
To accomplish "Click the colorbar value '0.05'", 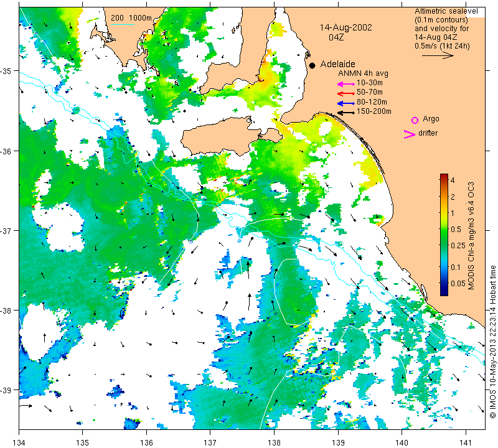I will pyautogui.click(x=458, y=284).
